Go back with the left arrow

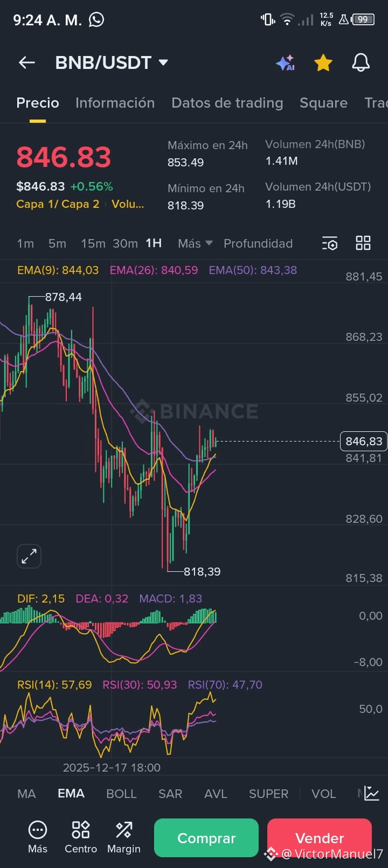click(x=27, y=62)
